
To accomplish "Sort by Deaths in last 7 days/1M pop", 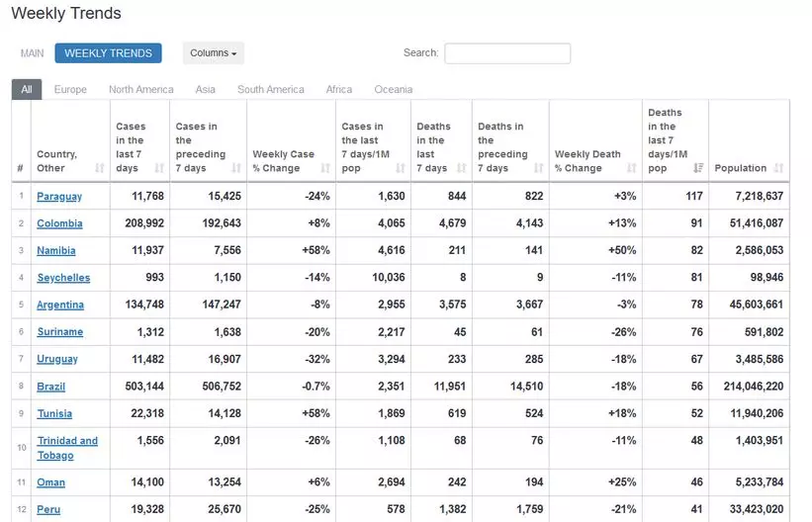I will tap(698, 168).
